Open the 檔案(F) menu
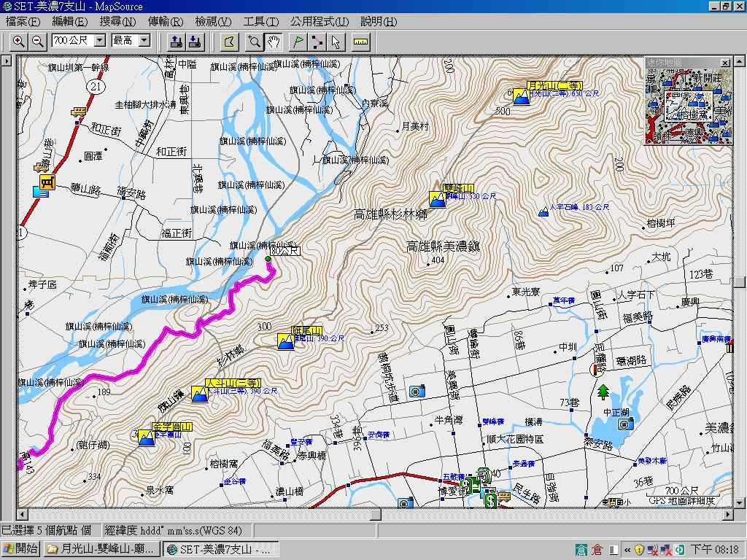 [x=23, y=21]
